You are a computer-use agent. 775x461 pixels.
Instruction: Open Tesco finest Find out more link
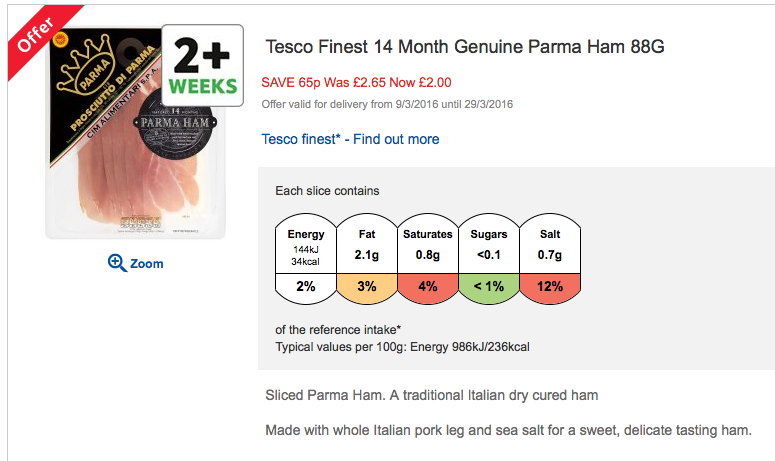tap(350, 139)
